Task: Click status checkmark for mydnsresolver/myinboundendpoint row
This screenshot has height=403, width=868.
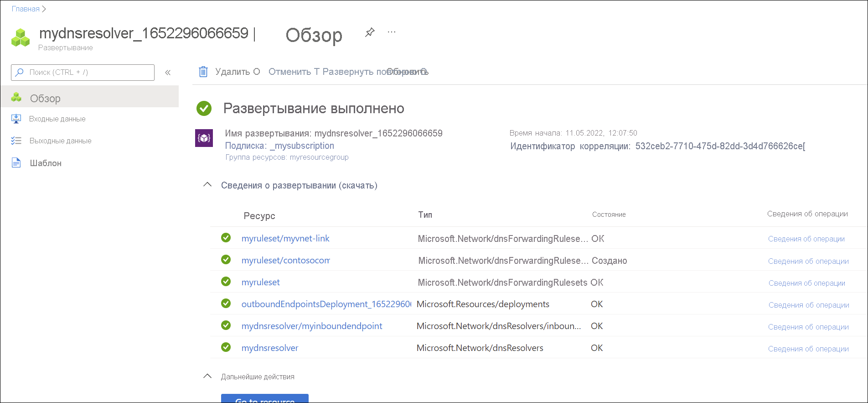Action: point(226,325)
